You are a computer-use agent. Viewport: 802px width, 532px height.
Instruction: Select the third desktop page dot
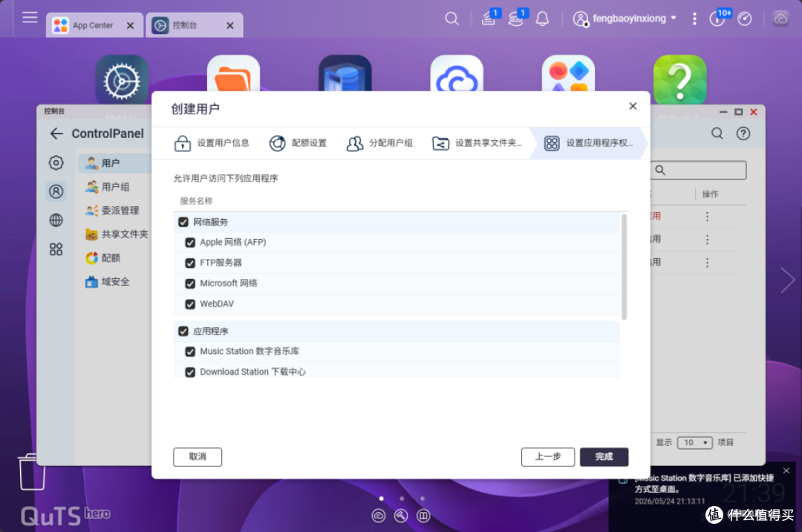[423, 499]
